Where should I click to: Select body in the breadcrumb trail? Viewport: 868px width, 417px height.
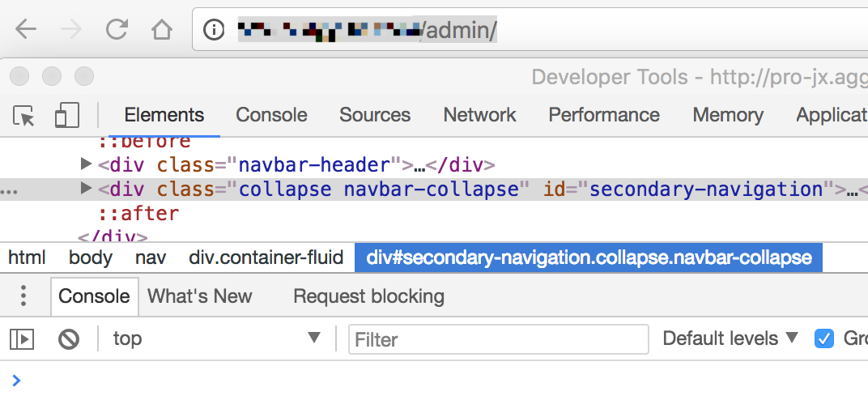click(90, 257)
